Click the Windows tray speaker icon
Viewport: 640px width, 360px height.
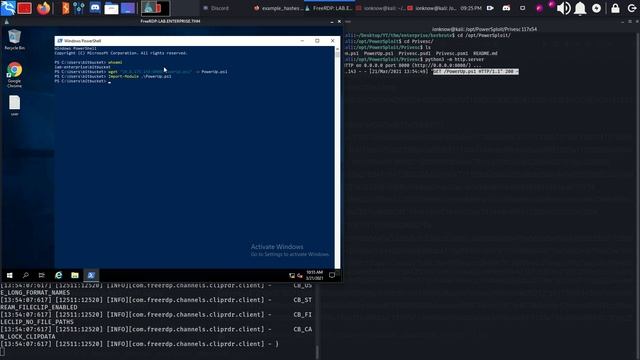(x=300, y=276)
